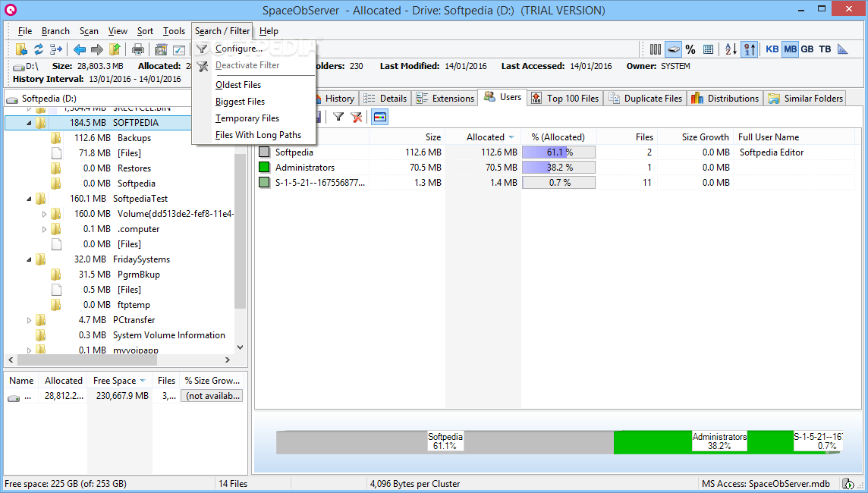Collapse the FridaySystems folder node
The image size is (868, 493).
point(30,259)
